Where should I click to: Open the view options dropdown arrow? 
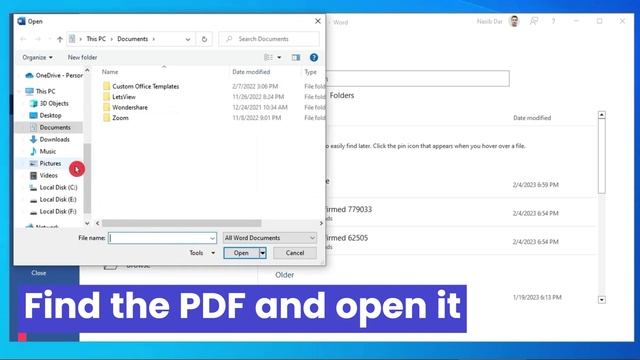point(279,58)
